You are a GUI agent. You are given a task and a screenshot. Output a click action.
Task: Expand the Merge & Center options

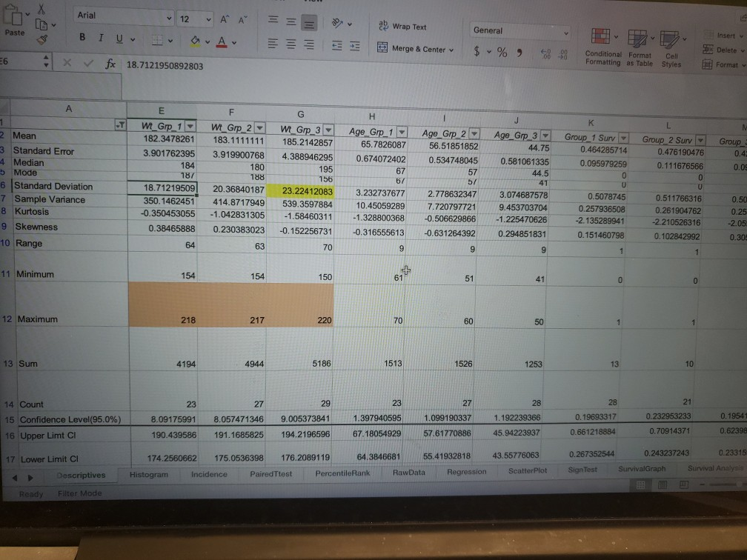(x=452, y=48)
